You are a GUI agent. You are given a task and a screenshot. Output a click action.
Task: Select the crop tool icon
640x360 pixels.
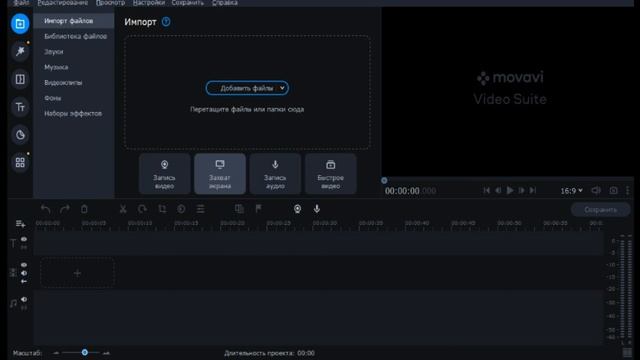coord(162,209)
